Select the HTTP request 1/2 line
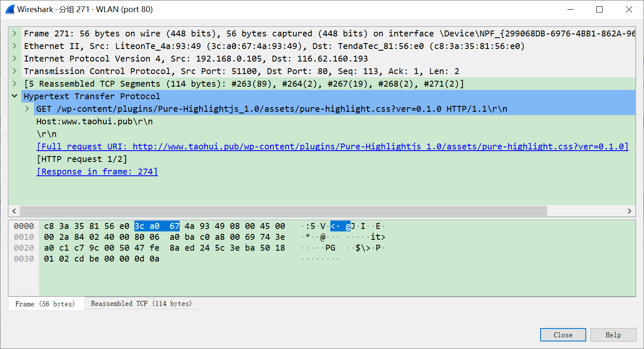This screenshot has height=349, width=644. click(x=82, y=159)
